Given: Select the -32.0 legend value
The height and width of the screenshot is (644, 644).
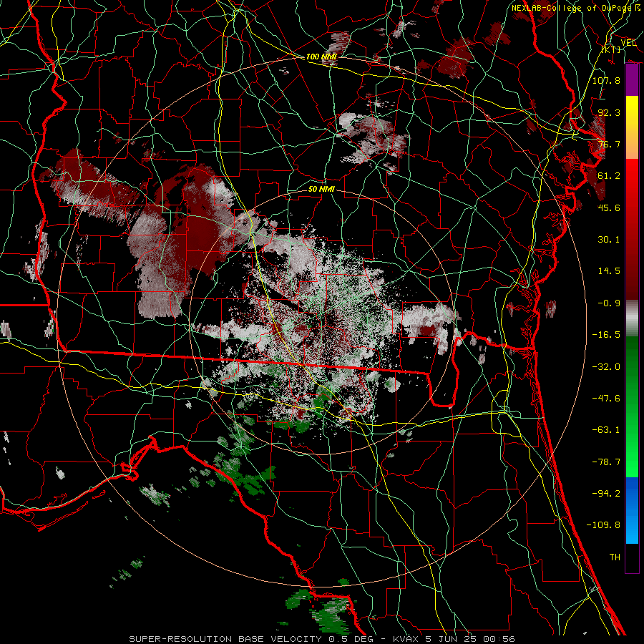Looking at the screenshot, I should pyautogui.click(x=606, y=367).
